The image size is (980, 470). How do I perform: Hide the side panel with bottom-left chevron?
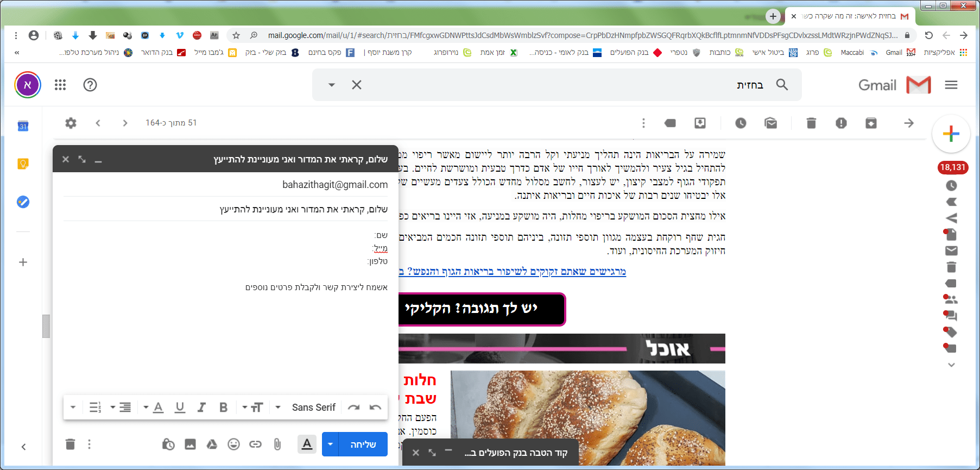(23, 447)
